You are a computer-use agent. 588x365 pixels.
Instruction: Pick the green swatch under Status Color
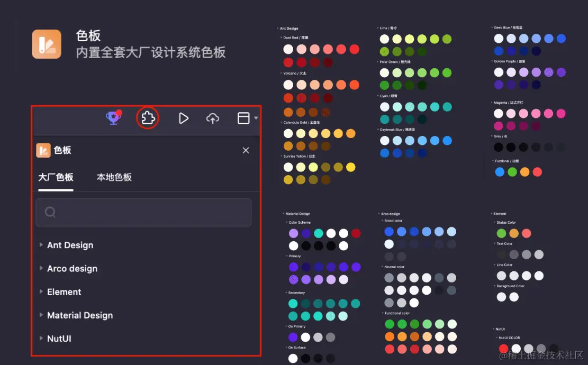tap(501, 233)
